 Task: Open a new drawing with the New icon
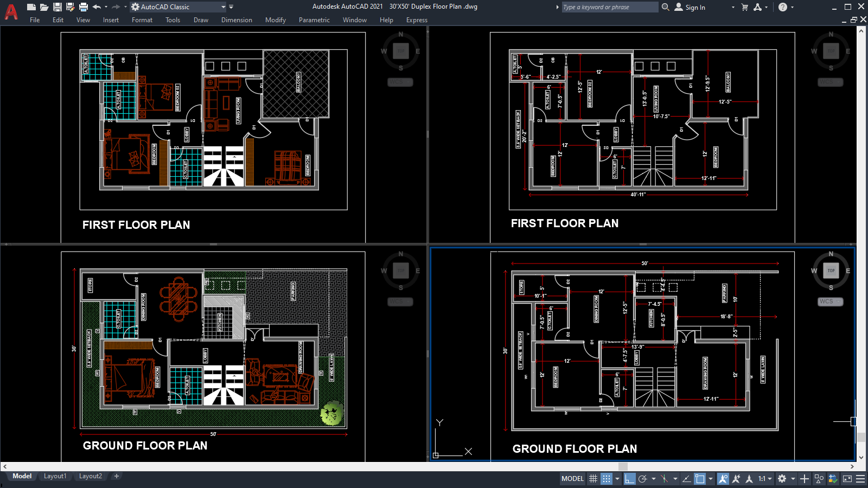tap(31, 7)
